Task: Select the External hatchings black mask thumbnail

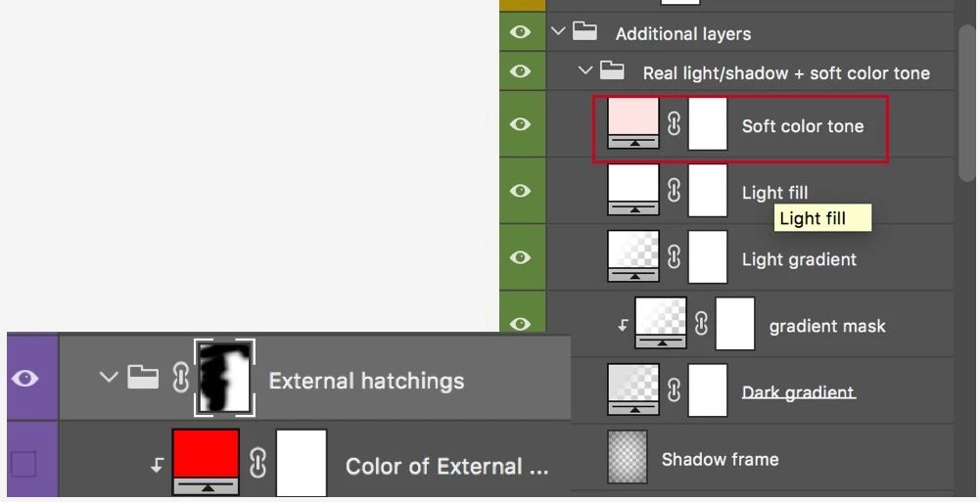Action: [x=225, y=378]
